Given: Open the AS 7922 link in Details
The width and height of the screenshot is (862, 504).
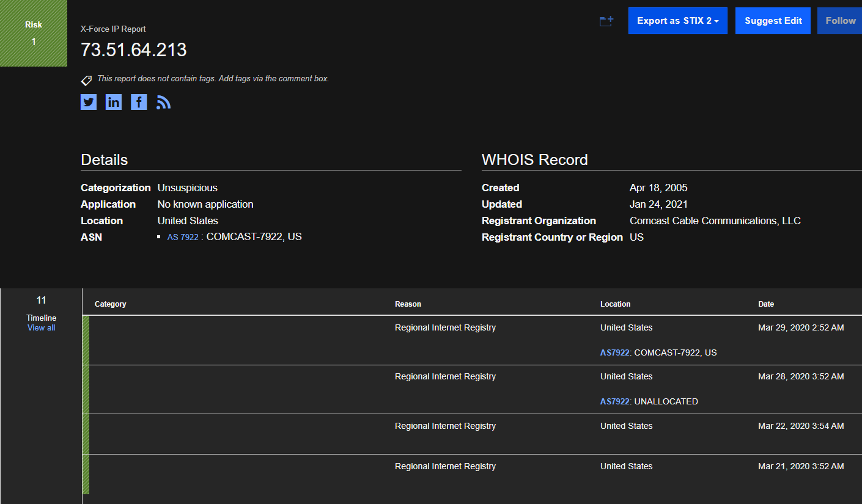Looking at the screenshot, I should 183,237.
